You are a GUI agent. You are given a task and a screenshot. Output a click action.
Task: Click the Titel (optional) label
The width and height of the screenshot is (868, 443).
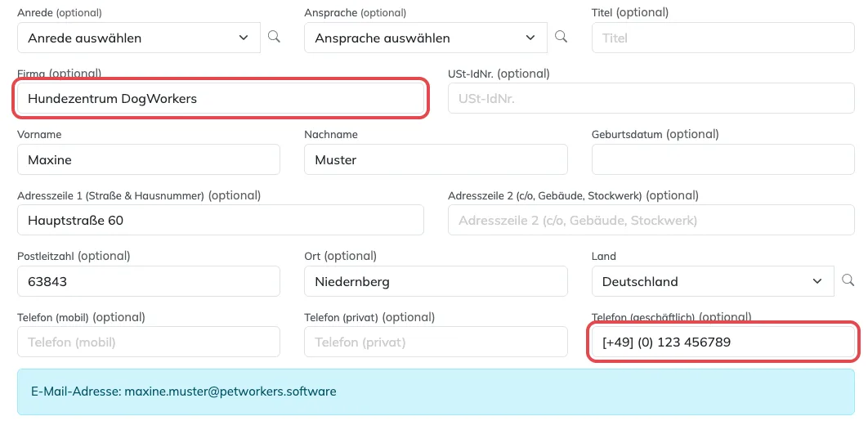click(x=630, y=12)
